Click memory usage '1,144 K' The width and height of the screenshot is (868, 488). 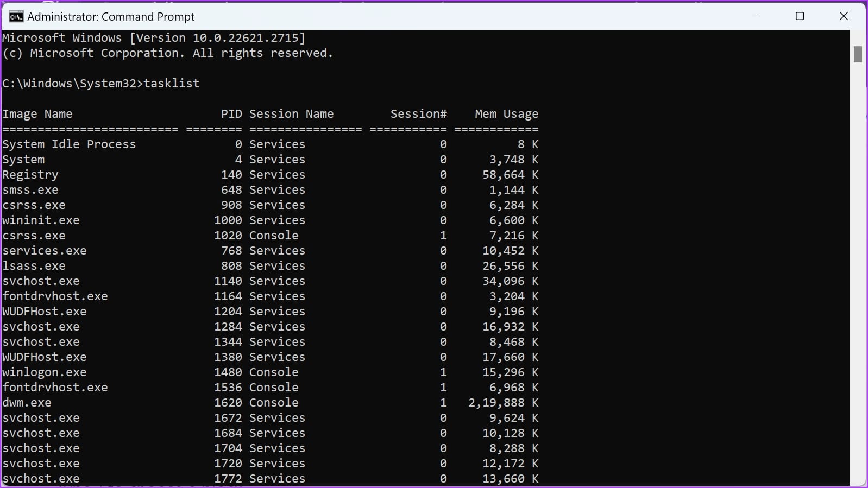click(514, 190)
